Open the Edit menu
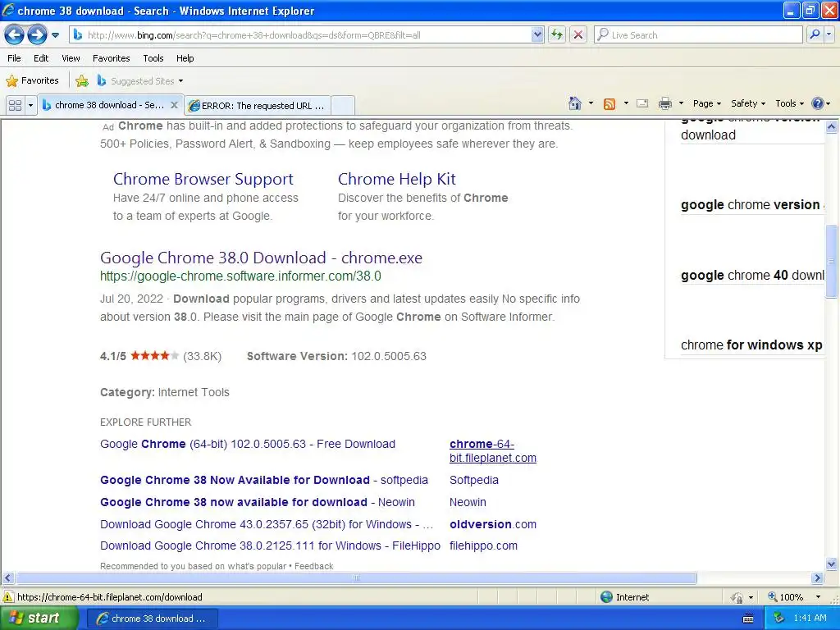The image size is (840, 630). coord(41,58)
